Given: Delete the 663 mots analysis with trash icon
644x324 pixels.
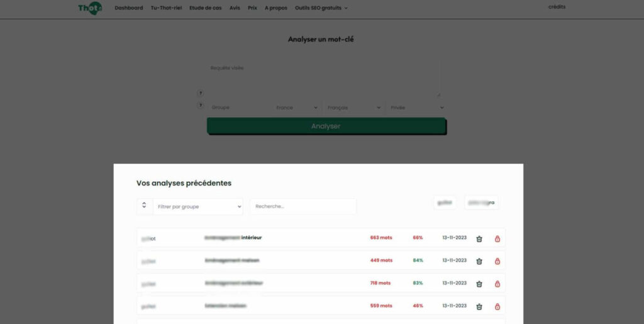Looking at the screenshot, I should [x=479, y=238].
